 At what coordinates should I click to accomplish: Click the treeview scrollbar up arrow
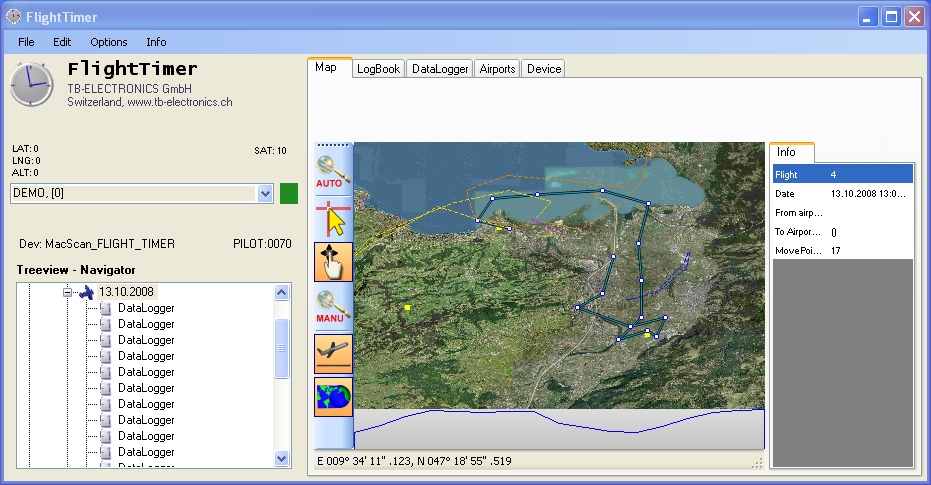click(x=281, y=292)
